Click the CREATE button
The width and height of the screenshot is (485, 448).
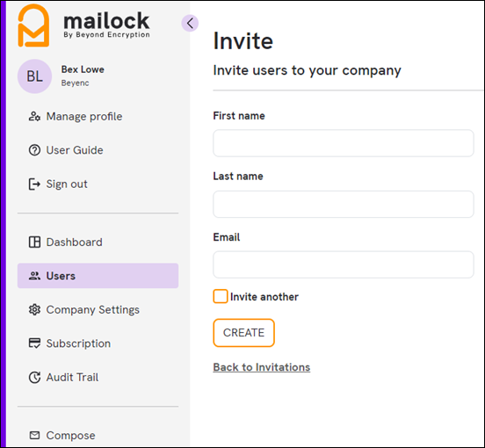point(243,333)
